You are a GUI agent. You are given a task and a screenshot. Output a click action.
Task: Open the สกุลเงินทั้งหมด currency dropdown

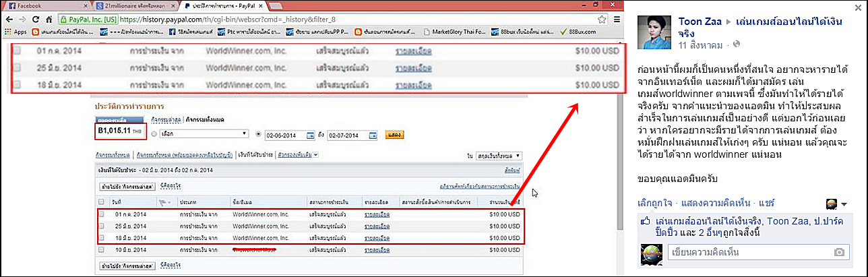[x=499, y=155]
